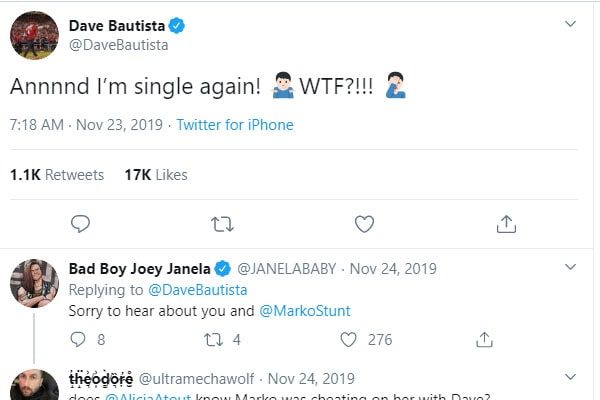Open chevron menu on theodore's reply

[x=570, y=377]
